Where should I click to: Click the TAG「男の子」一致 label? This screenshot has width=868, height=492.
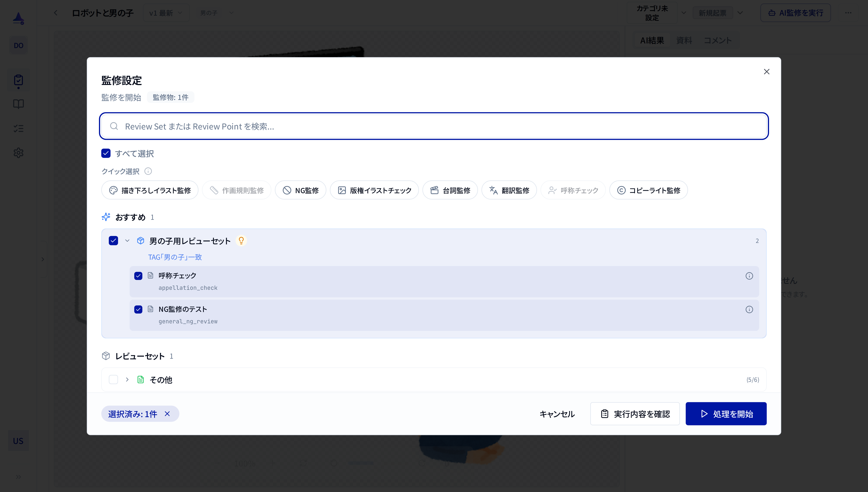[175, 257]
